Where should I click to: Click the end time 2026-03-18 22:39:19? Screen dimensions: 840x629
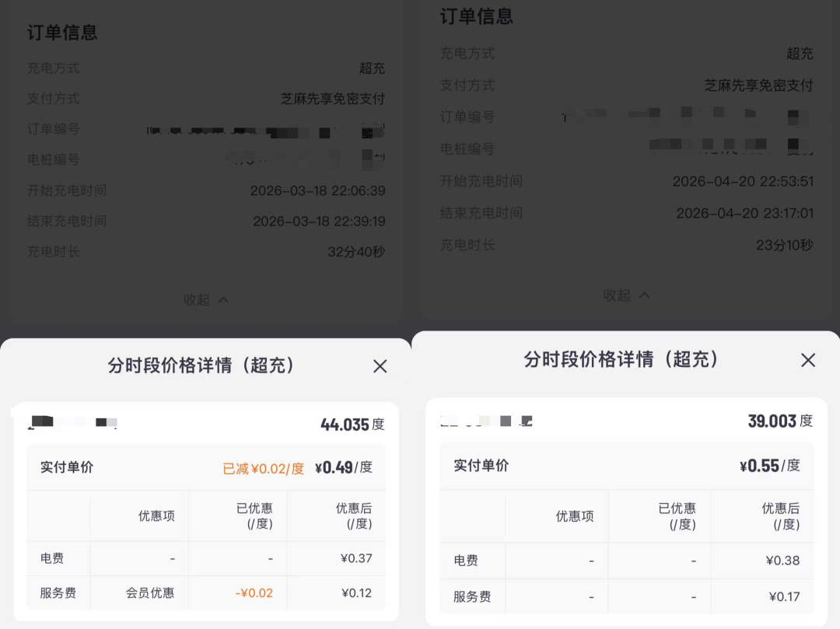pyautogui.click(x=319, y=222)
